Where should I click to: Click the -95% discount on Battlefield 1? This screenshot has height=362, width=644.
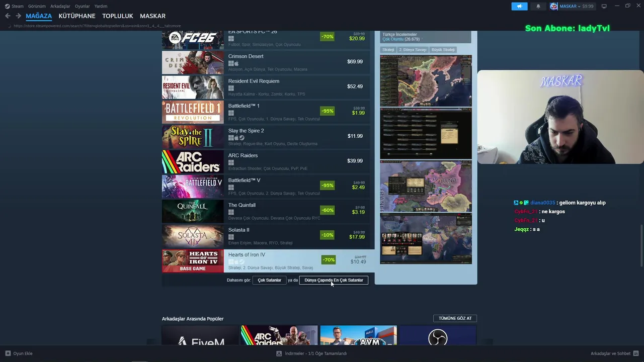tap(328, 111)
